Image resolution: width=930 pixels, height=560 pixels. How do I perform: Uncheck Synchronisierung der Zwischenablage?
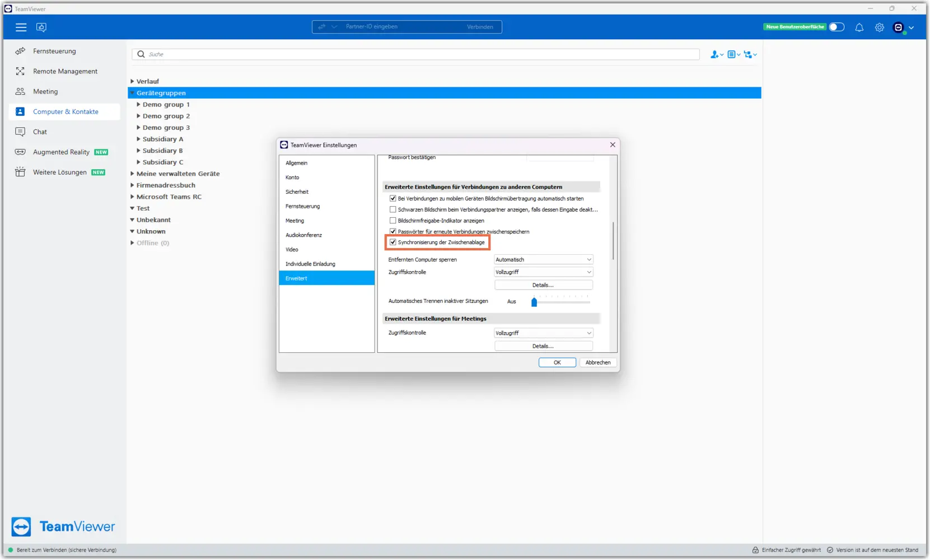click(392, 242)
